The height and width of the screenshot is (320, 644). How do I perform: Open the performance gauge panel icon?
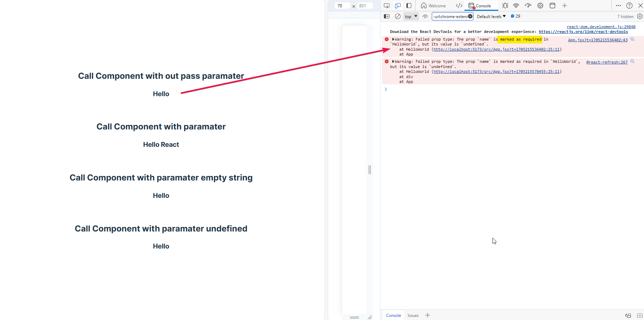click(x=528, y=6)
